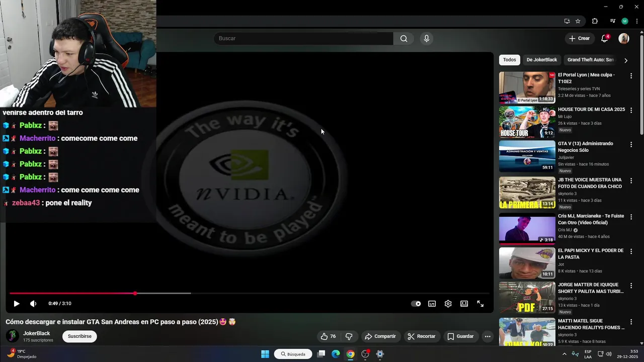Open more actions three-dot button below video
The height and width of the screenshot is (362, 644).
tap(487, 336)
